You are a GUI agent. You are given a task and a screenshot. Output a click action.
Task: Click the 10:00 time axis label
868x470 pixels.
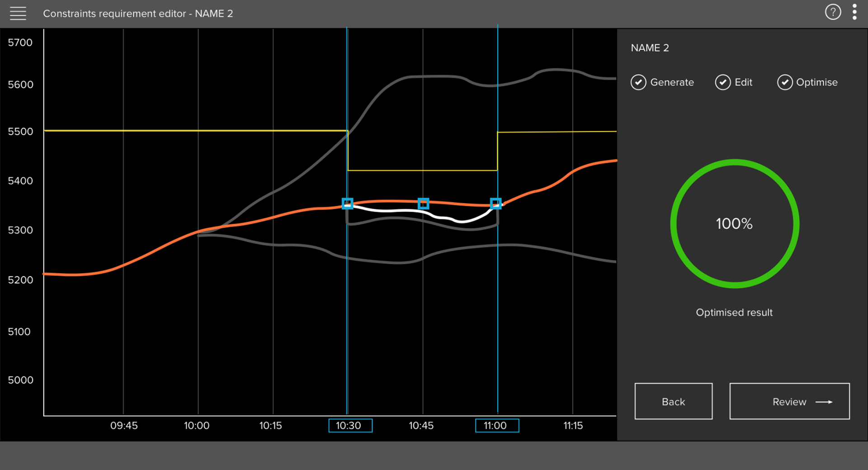[x=197, y=426]
